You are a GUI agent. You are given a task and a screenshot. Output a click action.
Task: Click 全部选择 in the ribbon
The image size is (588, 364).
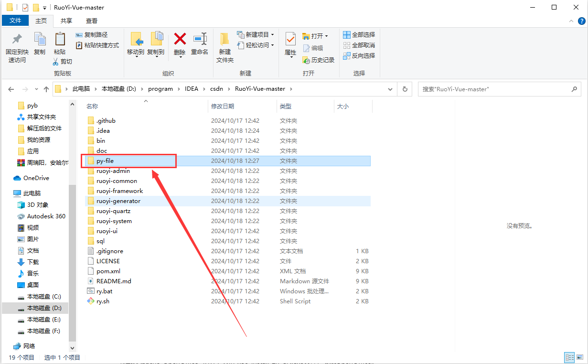coord(359,35)
